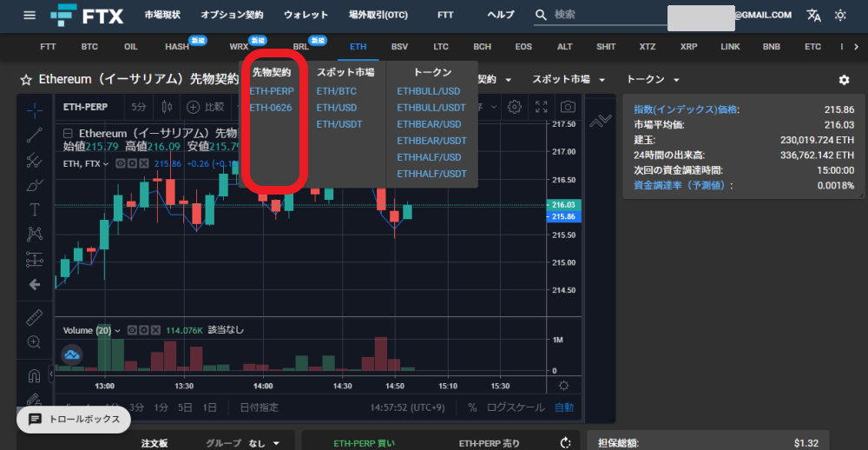Open オプション契約 in top navigation
The height and width of the screenshot is (450, 868).
click(x=232, y=16)
